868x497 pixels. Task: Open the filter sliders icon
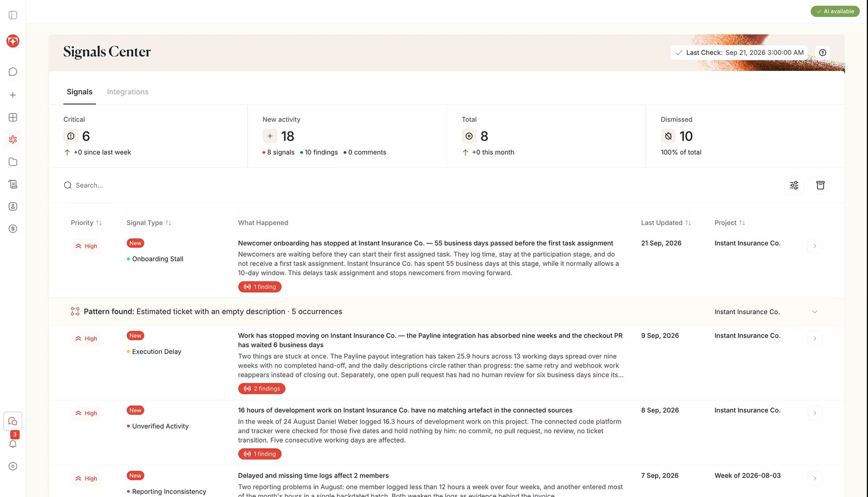(794, 185)
